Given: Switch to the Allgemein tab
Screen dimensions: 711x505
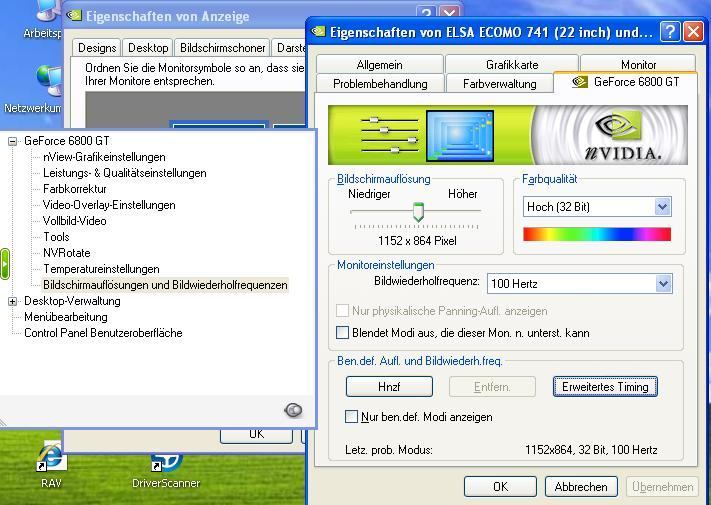Looking at the screenshot, I should (x=380, y=64).
